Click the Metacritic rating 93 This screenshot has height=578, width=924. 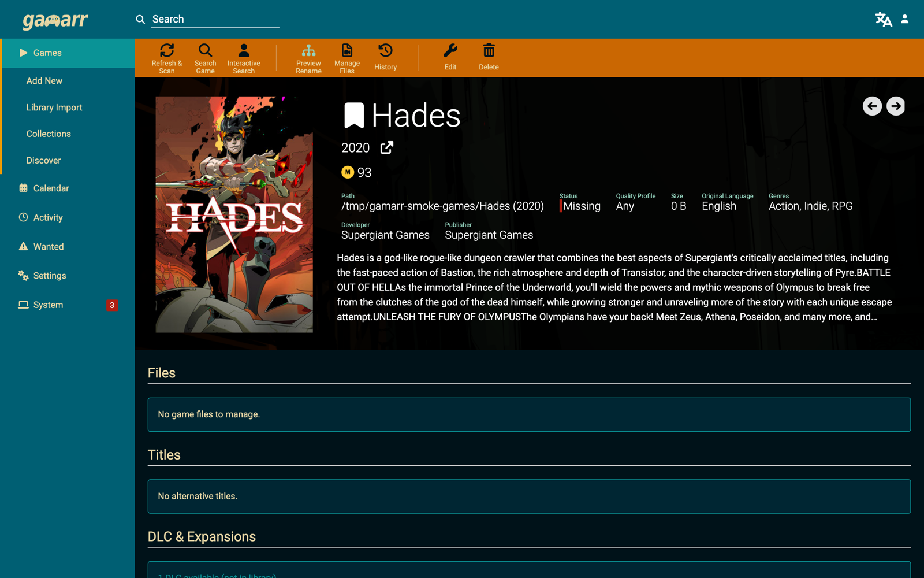point(364,172)
